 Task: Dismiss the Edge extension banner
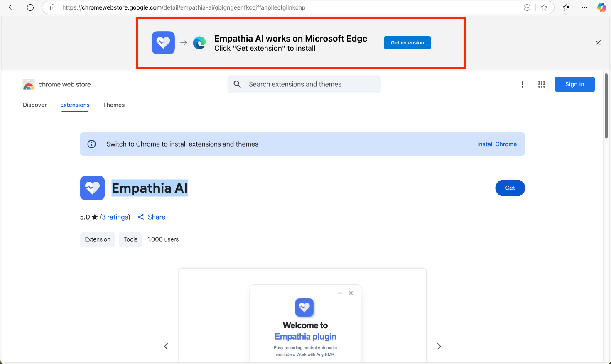pos(598,43)
